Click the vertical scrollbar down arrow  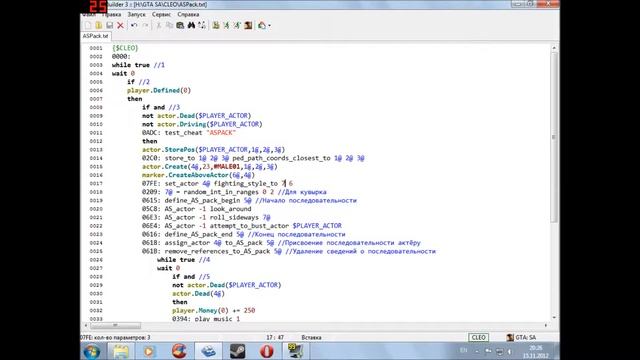pos(554,317)
